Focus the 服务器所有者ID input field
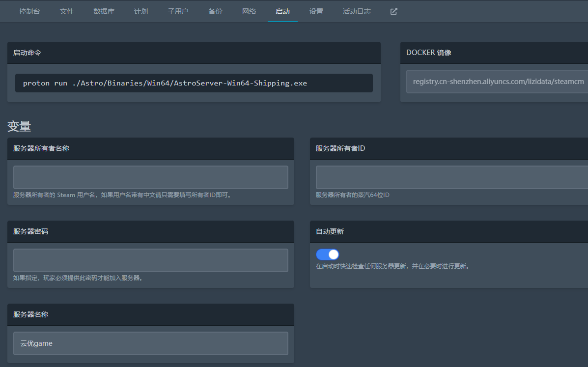 point(451,177)
